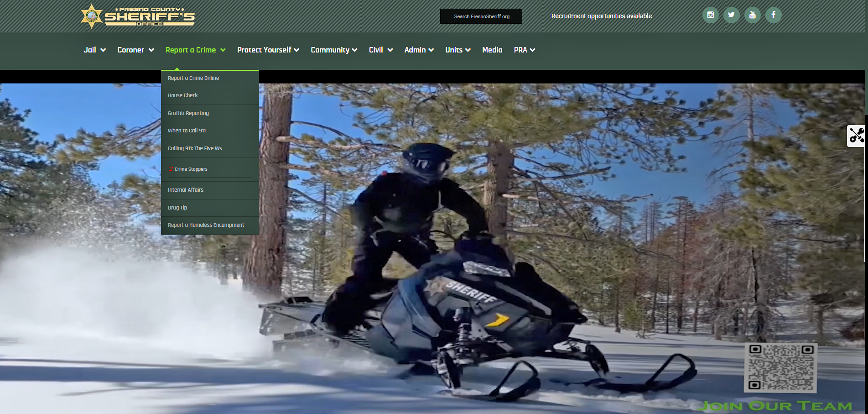Collapse the Report a Crime chevron
The height and width of the screenshot is (414, 868).
coord(223,50)
